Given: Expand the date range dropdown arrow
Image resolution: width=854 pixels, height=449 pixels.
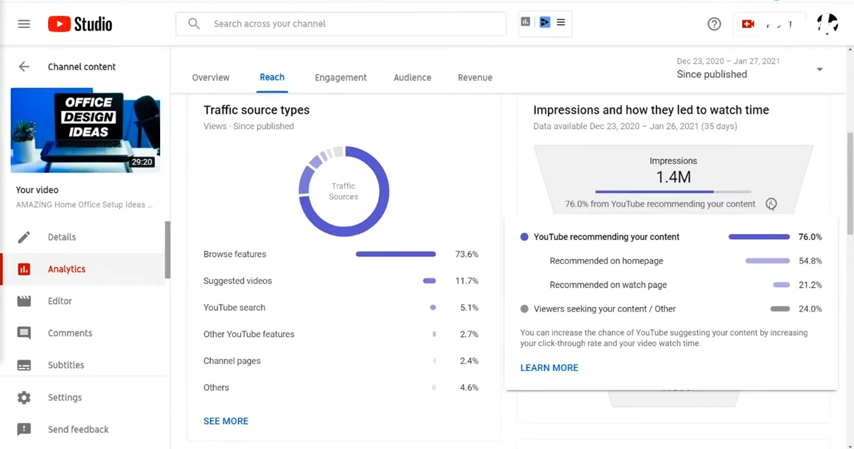Looking at the screenshot, I should click(x=819, y=69).
